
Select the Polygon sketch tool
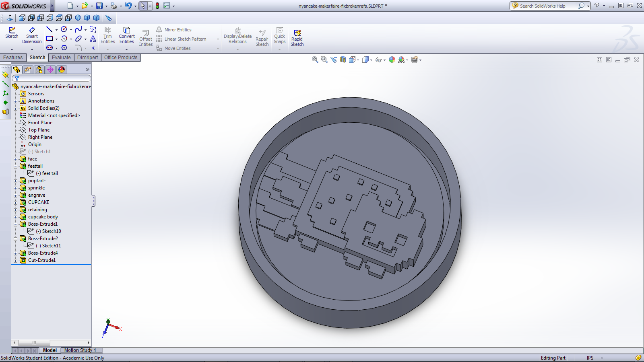click(64, 48)
